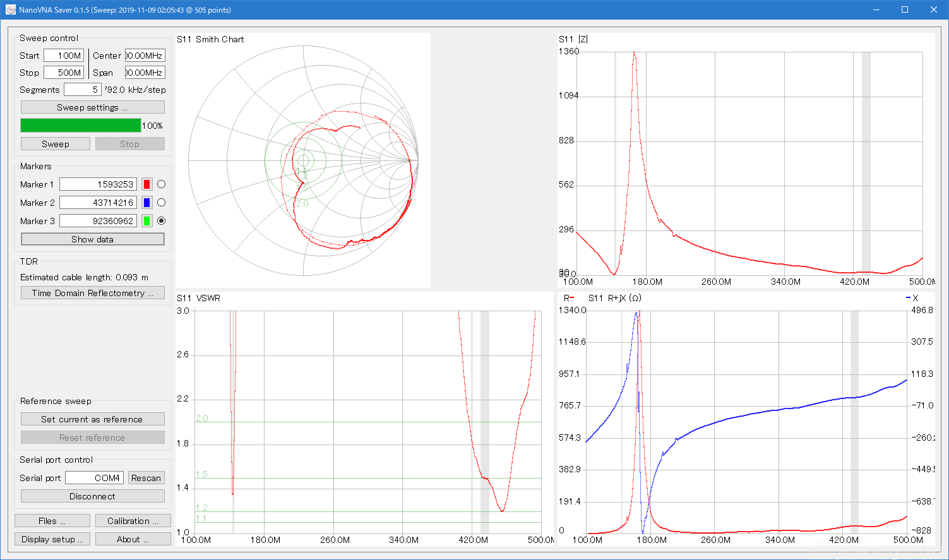949x560 pixels.
Task: Open the About dialog
Action: [x=133, y=539]
